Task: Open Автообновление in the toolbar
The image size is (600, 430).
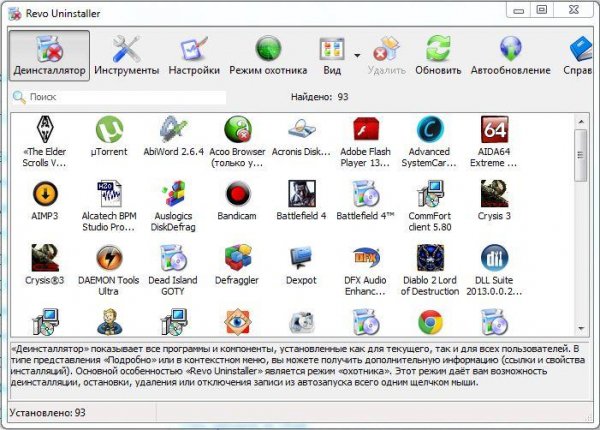Action: click(x=510, y=56)
